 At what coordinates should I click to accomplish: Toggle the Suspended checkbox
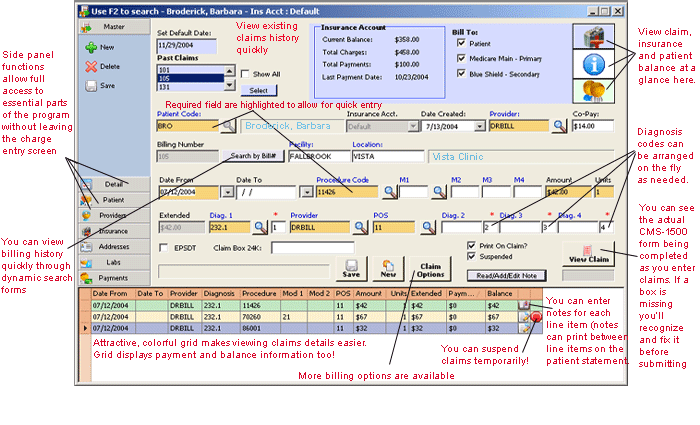coord(472,254)
